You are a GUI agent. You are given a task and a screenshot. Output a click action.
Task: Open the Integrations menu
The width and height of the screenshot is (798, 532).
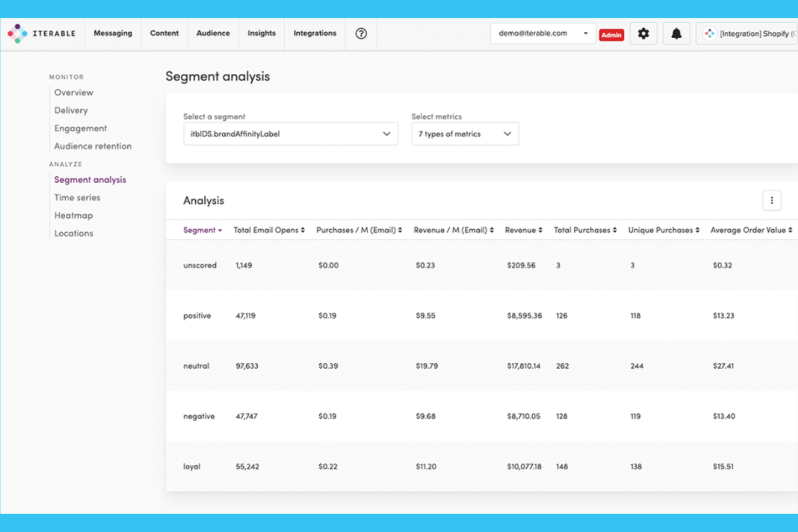pyautogui.click(x=315, y=33)
